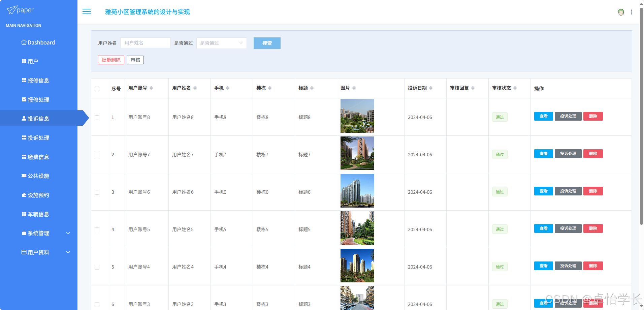Click the grid icon beside 用户
Screen dimensions: 644x310
(x=24, y=61)
